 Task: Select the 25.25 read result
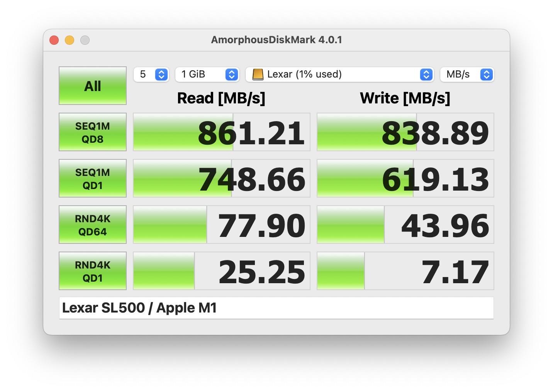pyautogui.click(x=222, y=271)
